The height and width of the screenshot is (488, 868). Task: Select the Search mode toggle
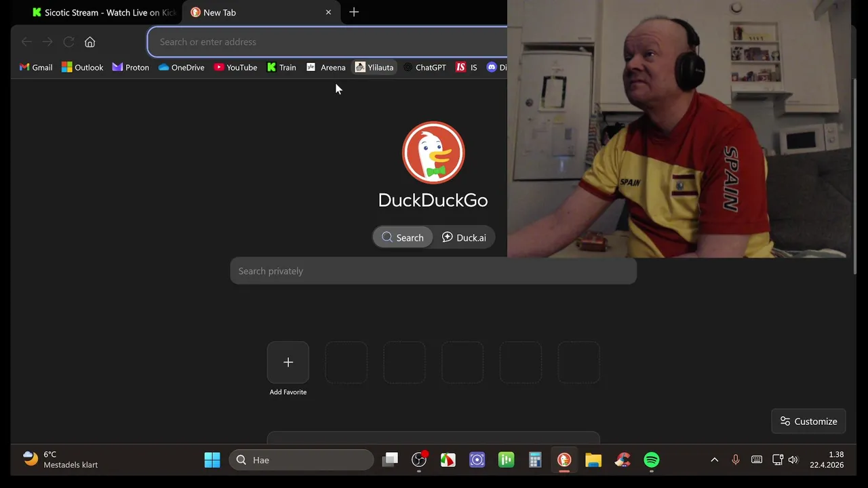[403, 237]
